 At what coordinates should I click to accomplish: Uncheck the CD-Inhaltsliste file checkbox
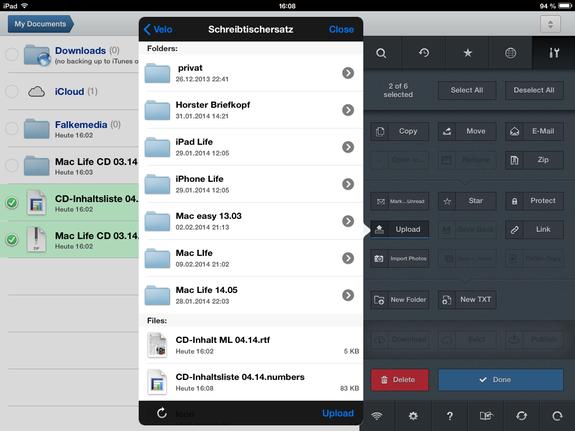[x=12, y=202]
